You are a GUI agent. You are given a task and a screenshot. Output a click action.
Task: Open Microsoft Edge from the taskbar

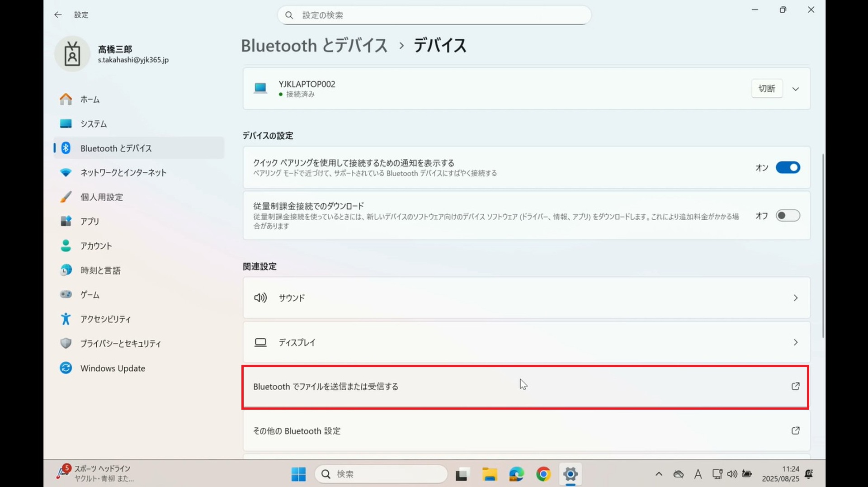(516, 474)
